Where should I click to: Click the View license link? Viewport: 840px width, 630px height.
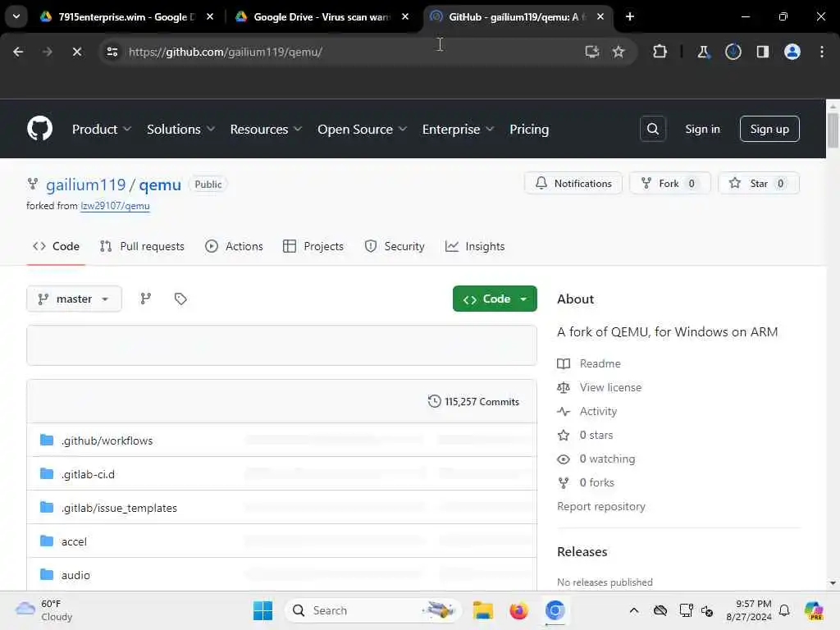pyautogui.click(x=610, y=387)
